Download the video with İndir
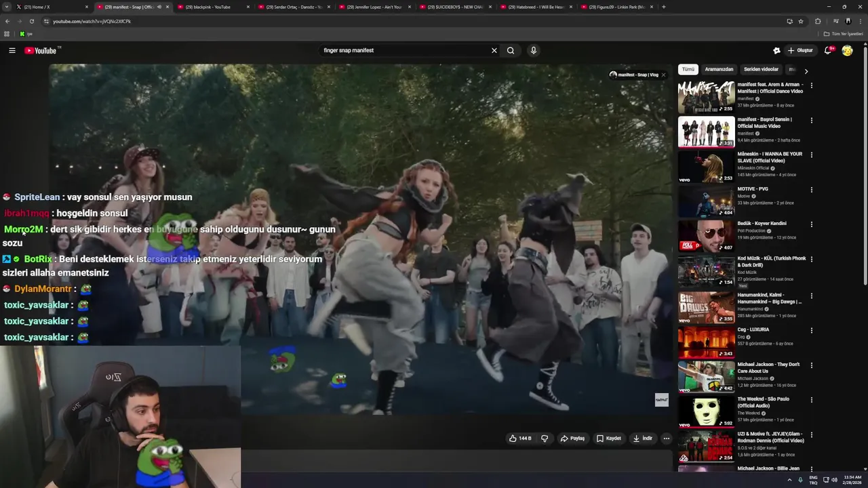Image resolution: width=868 pixels, height=488 pixels. point(642,439)
